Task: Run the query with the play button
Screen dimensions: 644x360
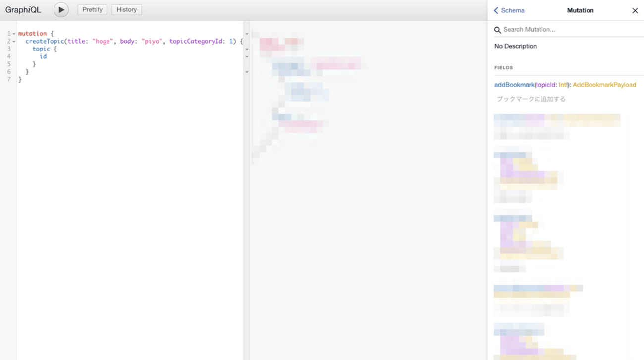Action: click(x=61, y=10)
